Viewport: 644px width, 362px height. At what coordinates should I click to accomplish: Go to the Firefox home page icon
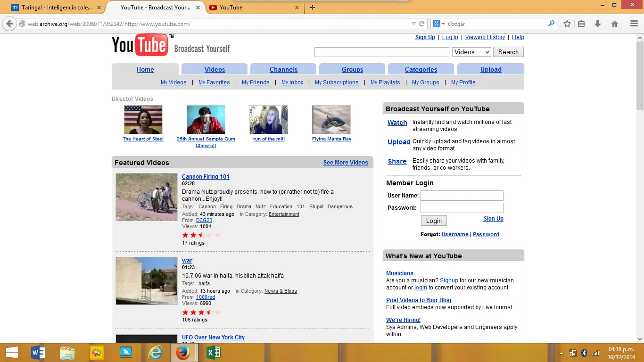point(615,24)
